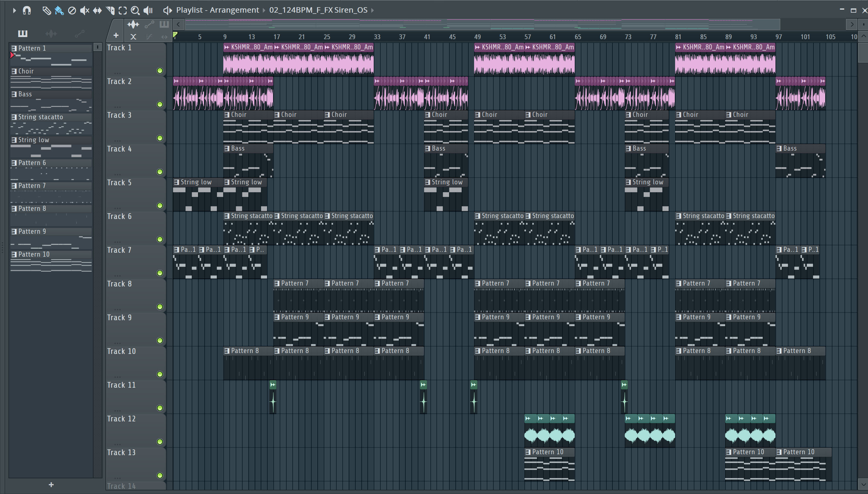Click bar 49 on the timeline ruler
868x494 pixels.
477,37
